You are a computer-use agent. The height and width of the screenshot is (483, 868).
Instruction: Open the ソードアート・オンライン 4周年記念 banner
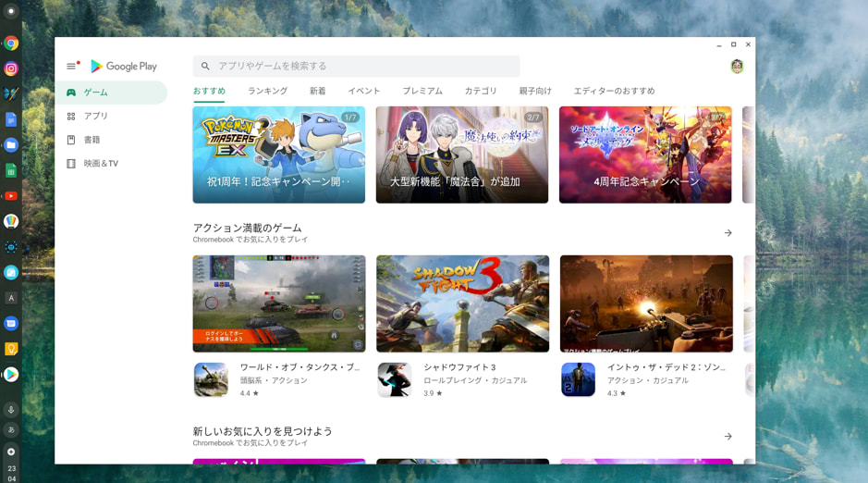645,155
